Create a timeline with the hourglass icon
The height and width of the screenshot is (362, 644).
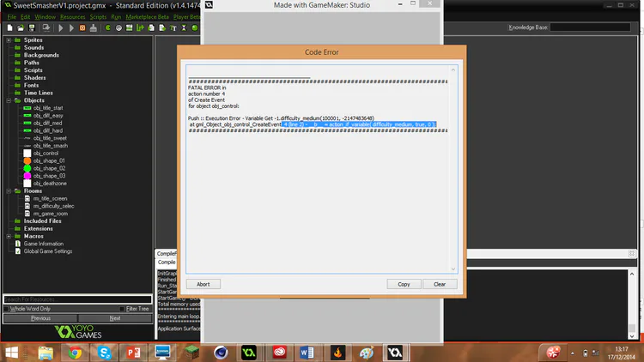[184, 28]
